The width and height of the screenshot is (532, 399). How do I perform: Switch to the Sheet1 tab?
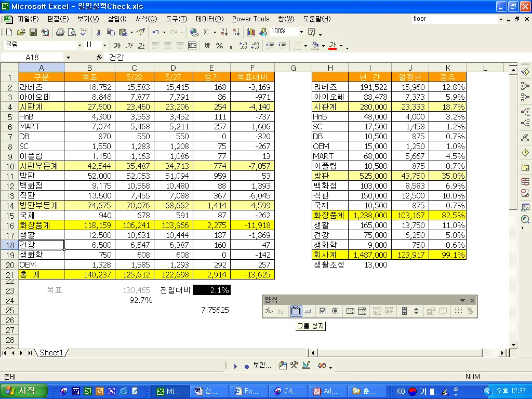click(x=51, y=353)
